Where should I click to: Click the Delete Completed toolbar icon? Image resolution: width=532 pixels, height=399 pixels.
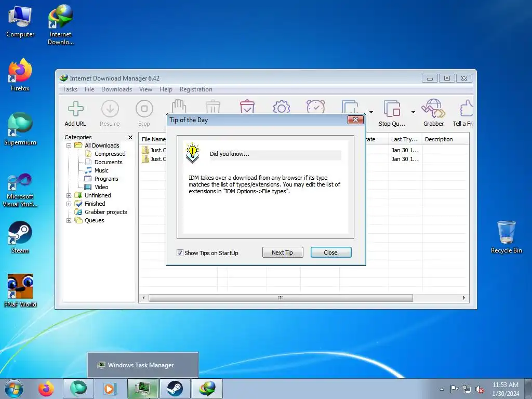(247, 106)
